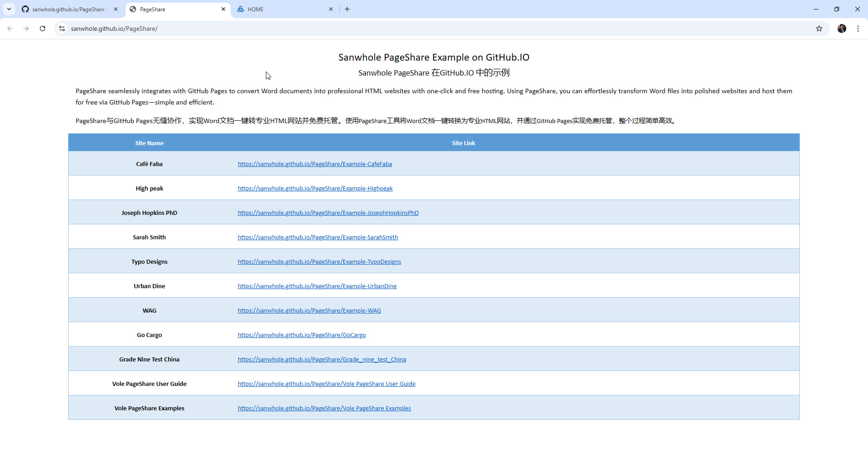Open Chrome three-dot menu
The width and height of the screenshot is (868, 475).
tap(858, 28)
